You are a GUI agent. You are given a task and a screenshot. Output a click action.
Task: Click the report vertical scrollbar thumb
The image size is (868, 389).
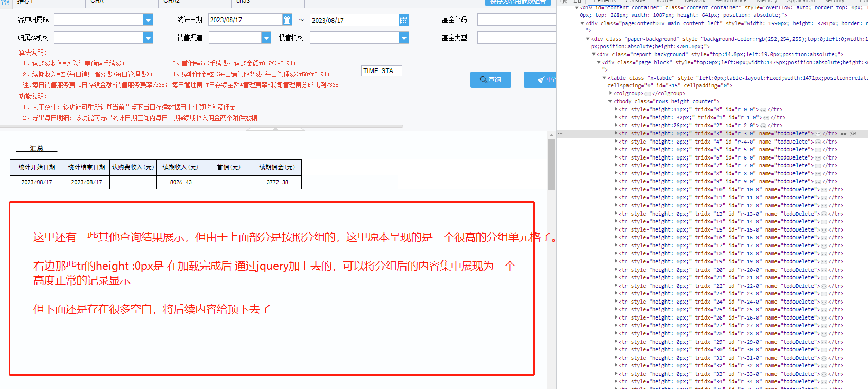pyautogui.click(x=551, y=165)
